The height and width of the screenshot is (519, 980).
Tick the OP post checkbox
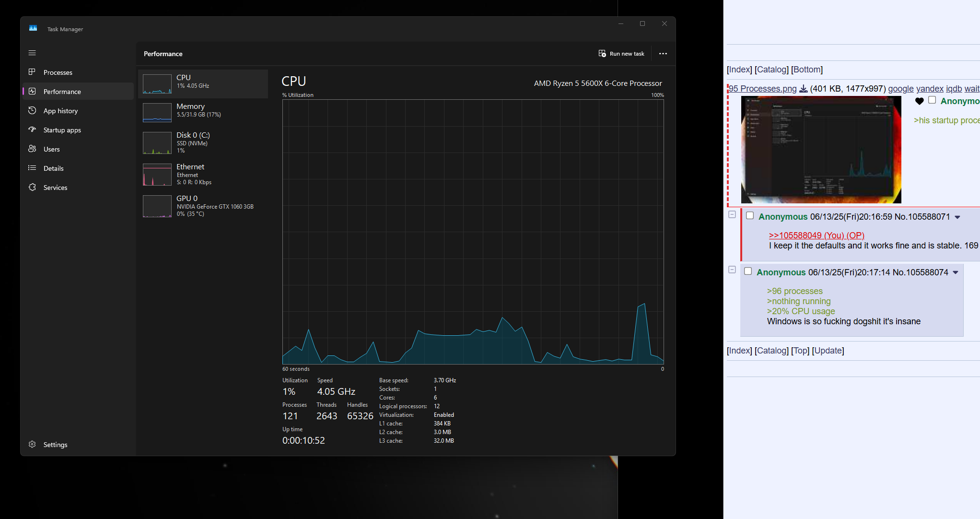(x=932, y=100)
